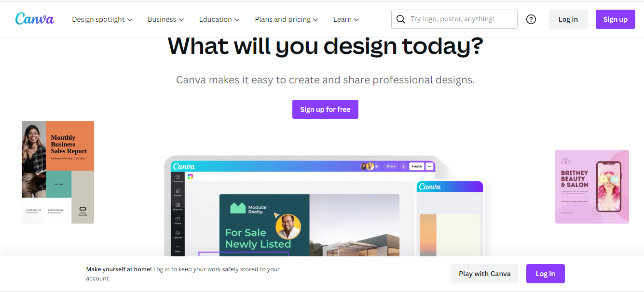Click the Play with Canva button
Image resolution: width=644 pixels, height=292 pixels.
(x=485, y=274)
